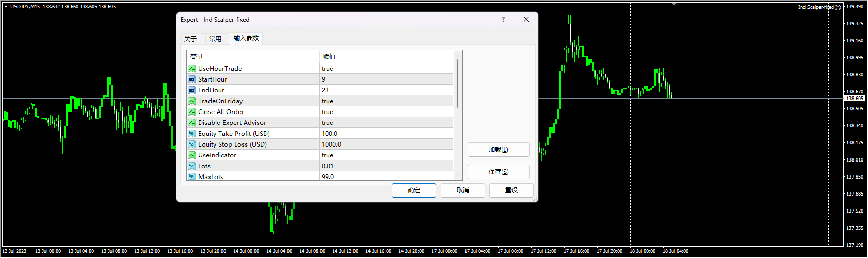Click the USDJPY,M15 chart title text
Viewport: 868px width, 258px height.
point(25,7)
